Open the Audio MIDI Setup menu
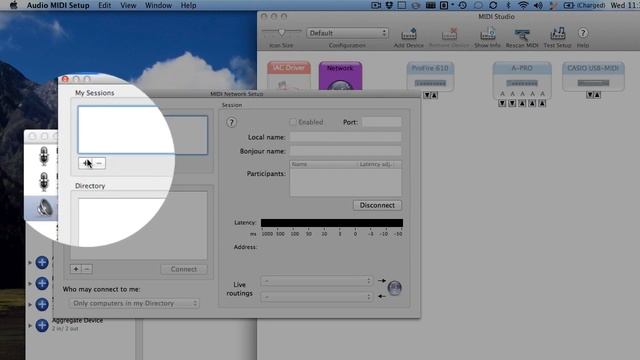640x360 pixels. (58, 5)
